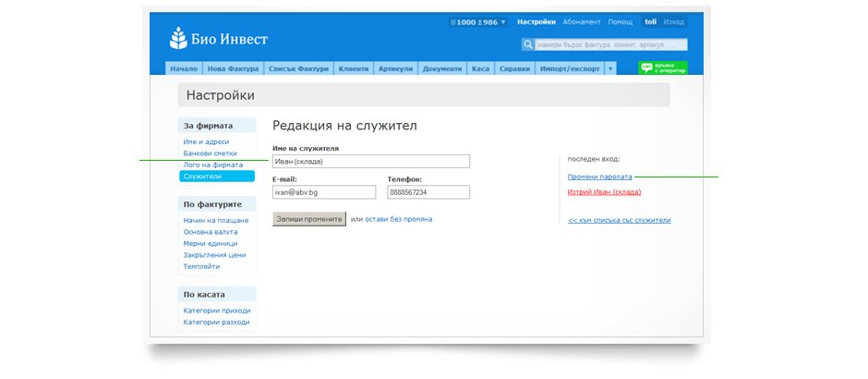The height and width of the screenshot is (379, 868).
Task: Click the остави без промяна link
Action: pos(399,219)
